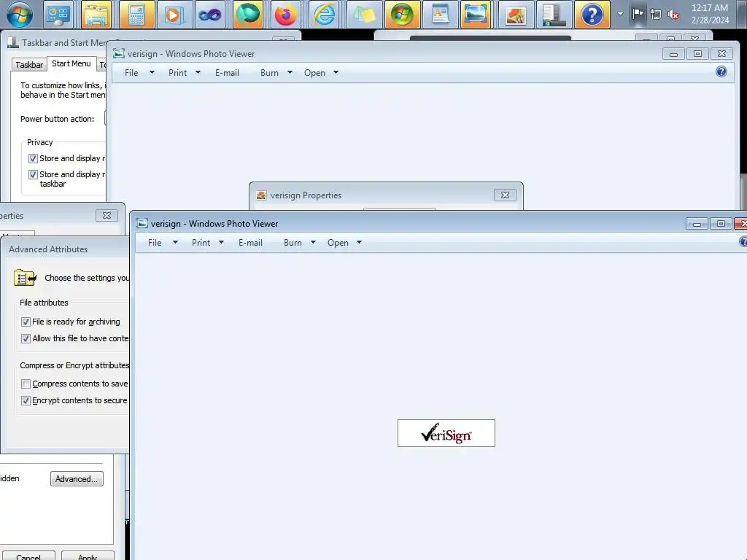
Task: Click the 'Advanced Attributes' title text
Action: coord(48,249)
